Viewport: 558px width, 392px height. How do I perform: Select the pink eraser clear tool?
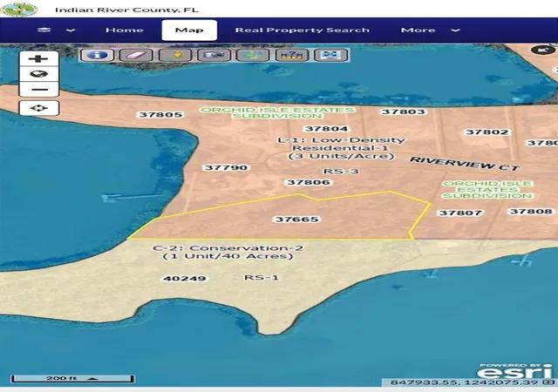coord(136,55)
